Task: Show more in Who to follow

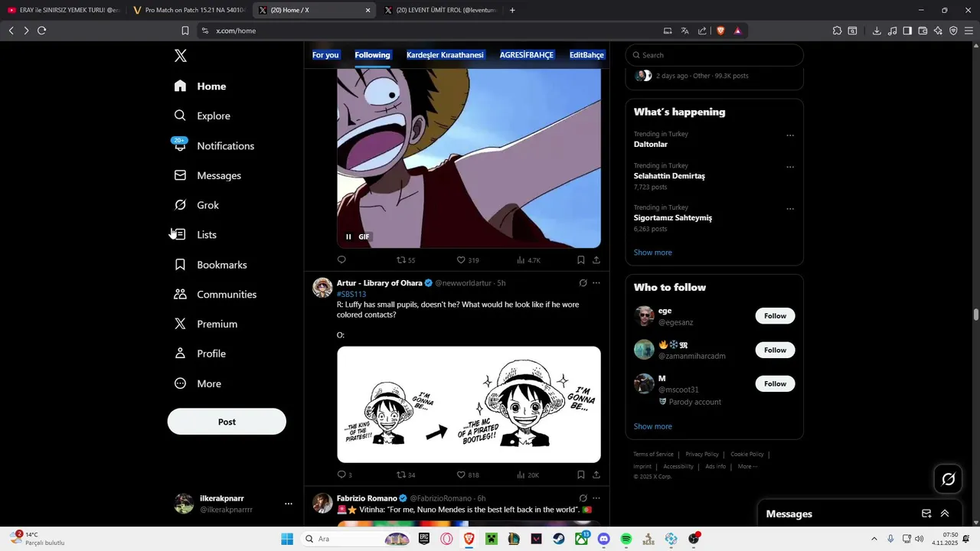Action: (653, 426)
